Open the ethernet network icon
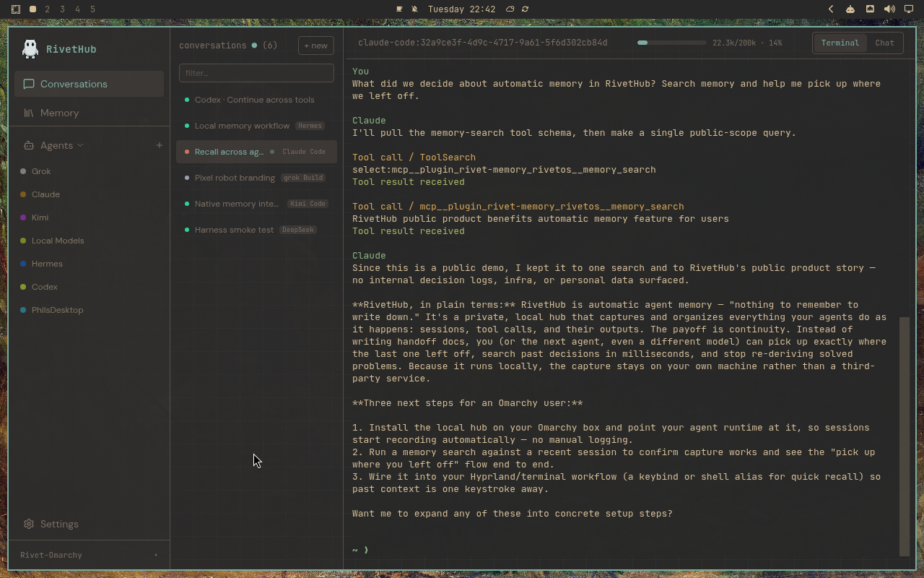Image resolution: width=924 pixels, height=578 pixels. pos(870,9)
